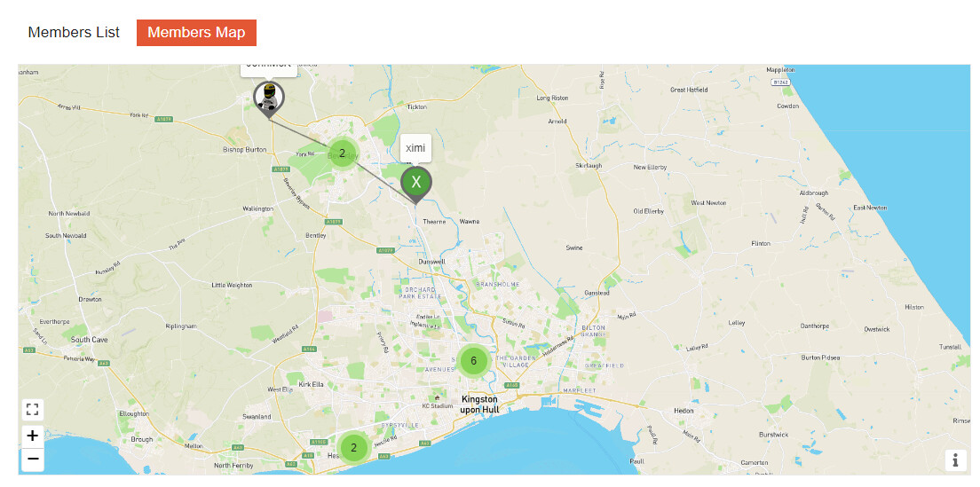The height and width of the screenshot is (487, 980).
Task: Click the ximi name popup label
Action: click(x=415, y=148)
